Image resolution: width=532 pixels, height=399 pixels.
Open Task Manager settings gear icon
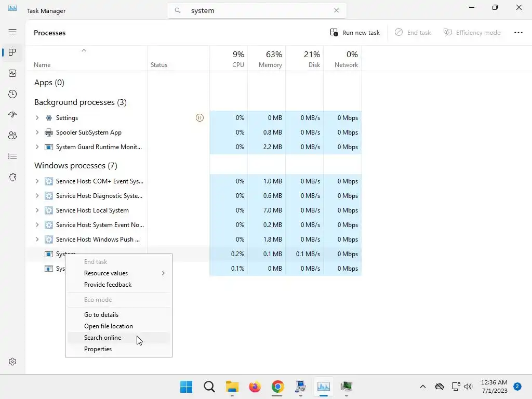12,362
